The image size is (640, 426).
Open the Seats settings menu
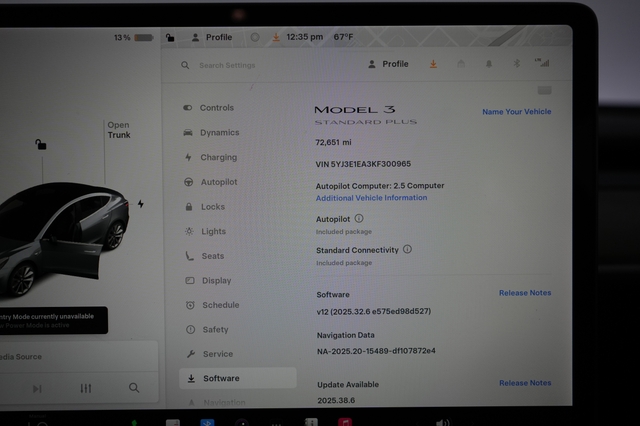(205, 256)
